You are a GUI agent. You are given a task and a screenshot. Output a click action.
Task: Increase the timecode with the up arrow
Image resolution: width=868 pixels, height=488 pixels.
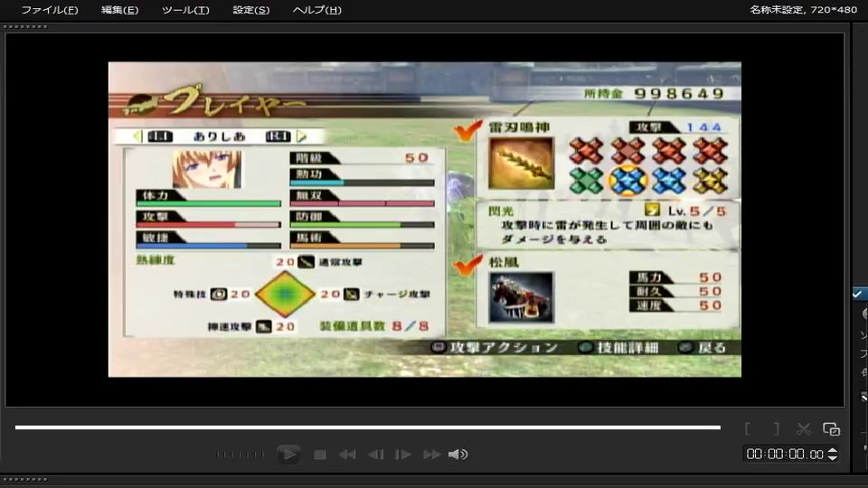point(833,451)
